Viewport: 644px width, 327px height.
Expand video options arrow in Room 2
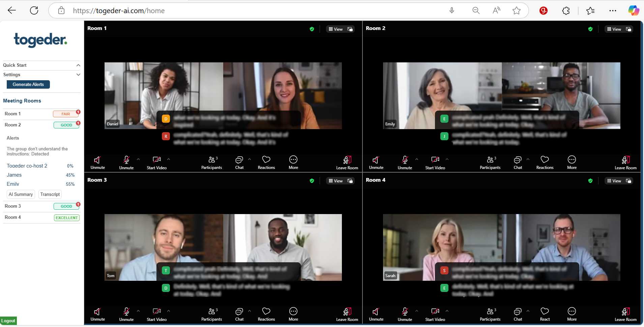tap(447, 159)
